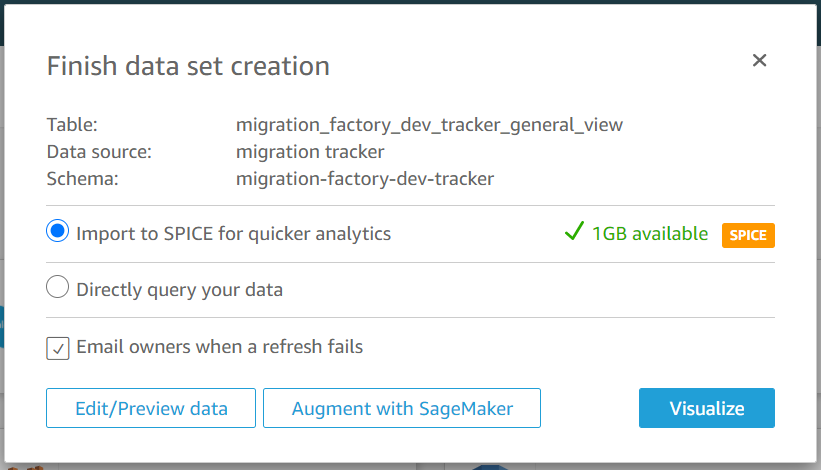Click the 1GB available text
Image resolution: width=821 pixels, height=470 pixels.
coord(650,233)
